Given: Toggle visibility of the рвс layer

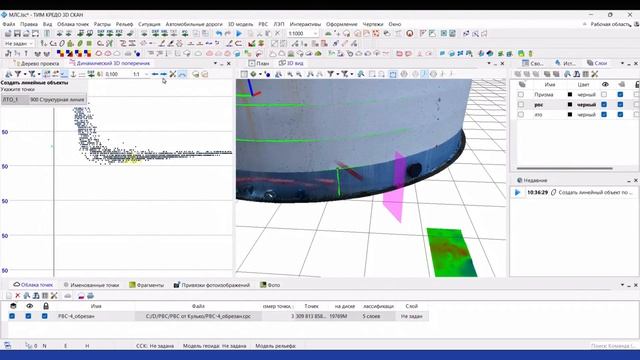Looking at the screenshot, I should tap(604, 105).
